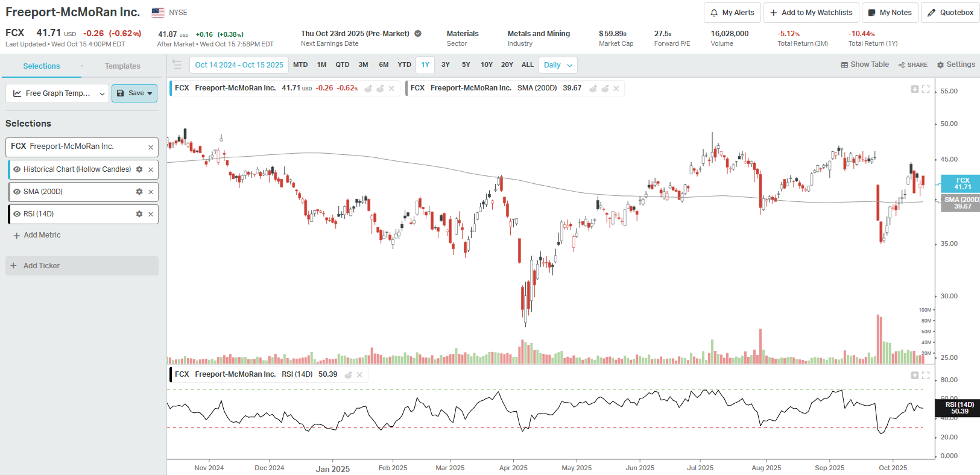Click the US flag exchange icon
The height and width of the screenshot is (475, 980).
coord(158,13)
